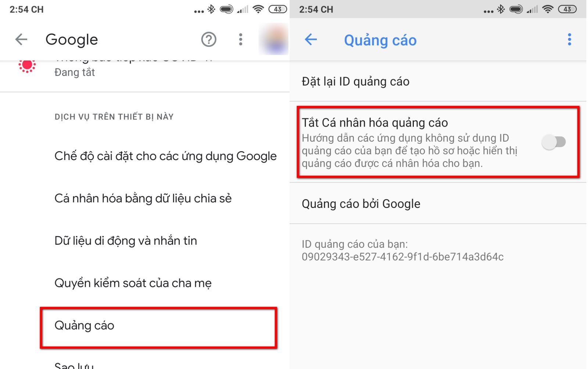
Task: Open overflow menu on Quảng cáo screen
Action: 570,39
